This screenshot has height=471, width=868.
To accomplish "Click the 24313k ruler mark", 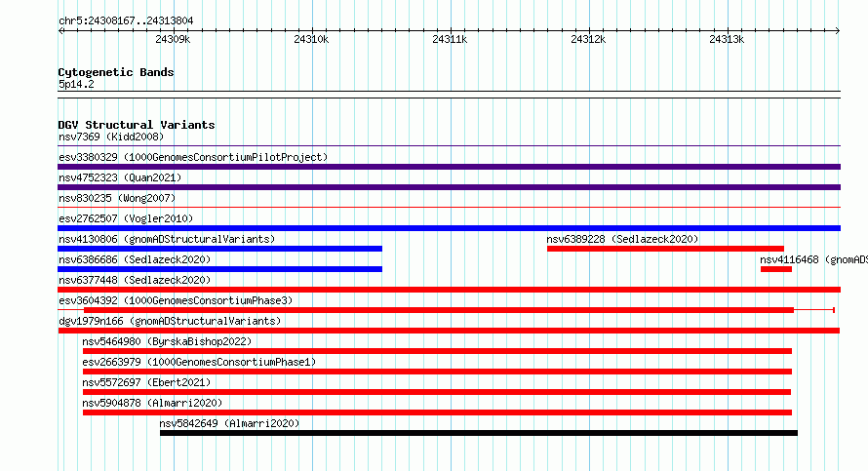I will pyautogui.click(x=727, y=39).
